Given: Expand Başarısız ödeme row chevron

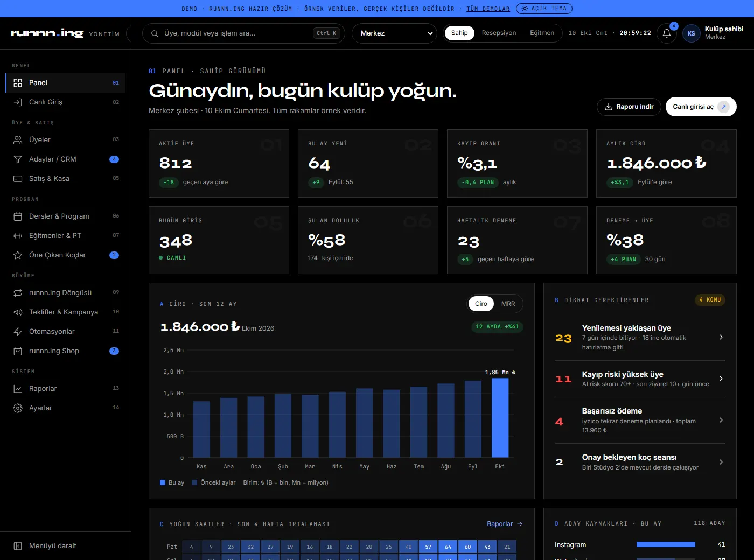Looking at the screenshot, I should point(721,420).
